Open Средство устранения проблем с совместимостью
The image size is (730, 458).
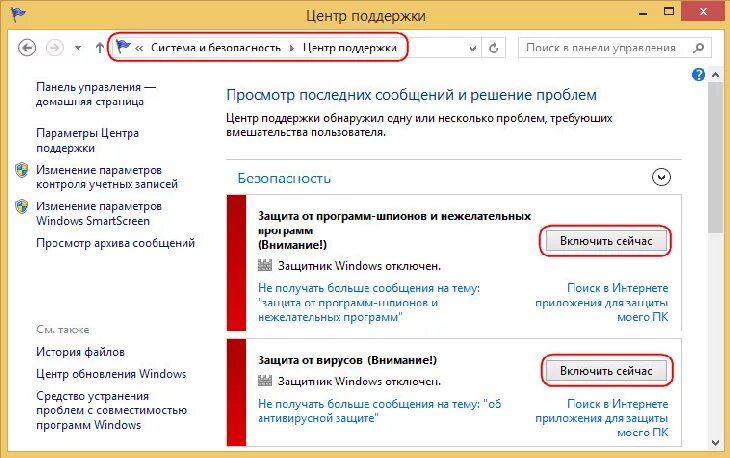[111, 410]
